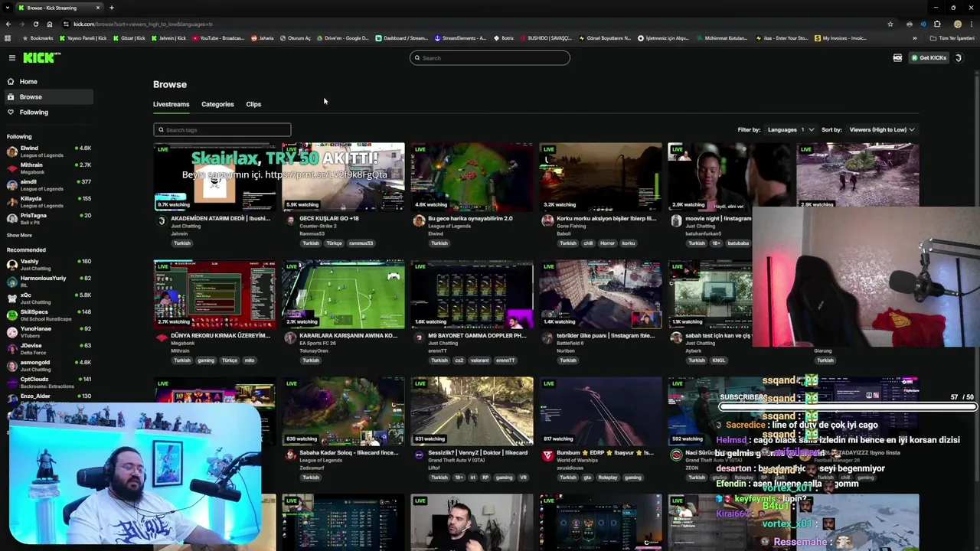Open the Languages filter dropdown
Screen dimensions: 980x551
pos(791,129)
